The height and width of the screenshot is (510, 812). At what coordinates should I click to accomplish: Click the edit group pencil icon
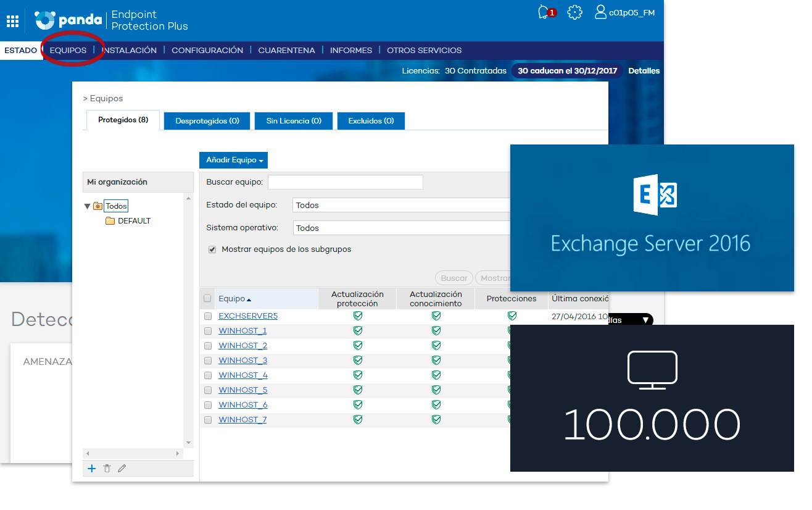[122, 469]
